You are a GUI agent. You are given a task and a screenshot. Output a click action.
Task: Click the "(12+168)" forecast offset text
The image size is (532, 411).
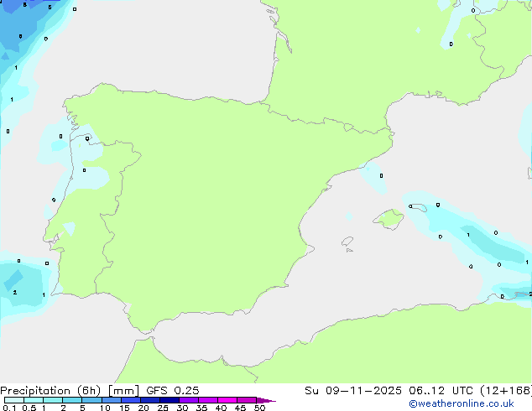506,391
